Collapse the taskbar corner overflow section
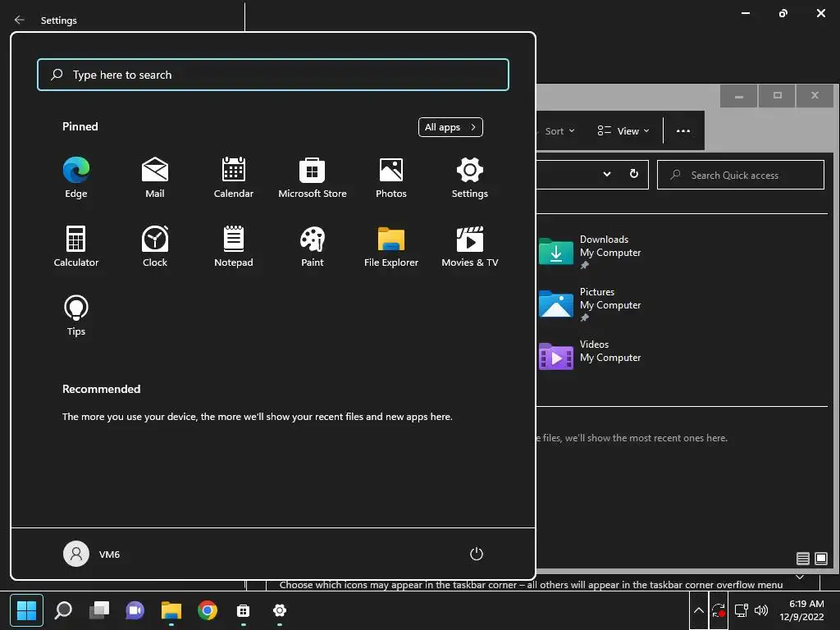The width and height of the screenshot is (840, 630). (800, 577)
